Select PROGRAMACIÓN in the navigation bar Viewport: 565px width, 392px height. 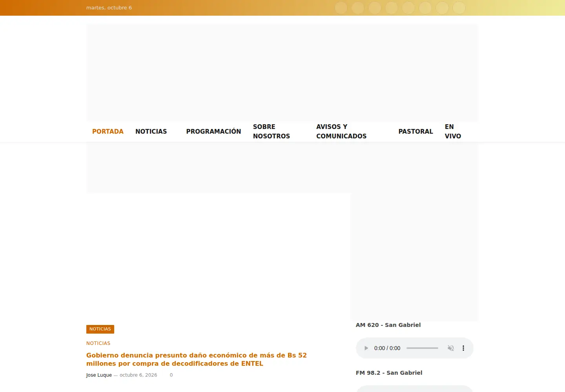click(213, 132)
